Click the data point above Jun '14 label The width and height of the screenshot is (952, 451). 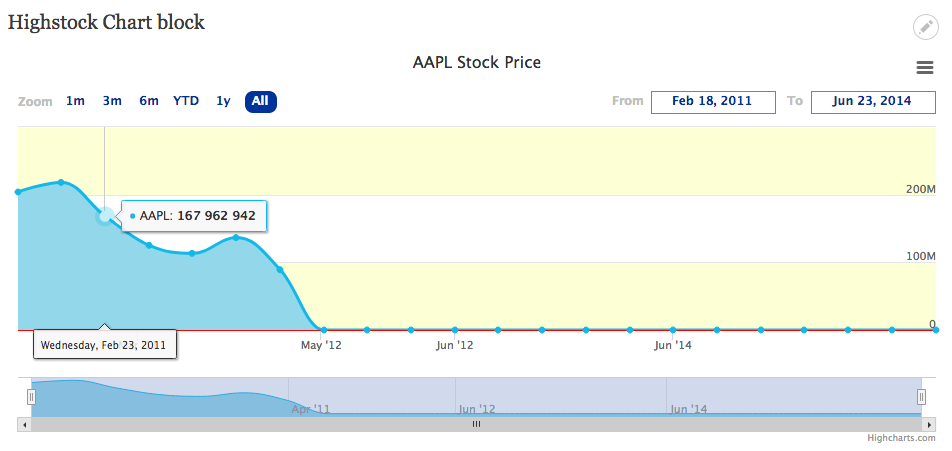[673, 330]
